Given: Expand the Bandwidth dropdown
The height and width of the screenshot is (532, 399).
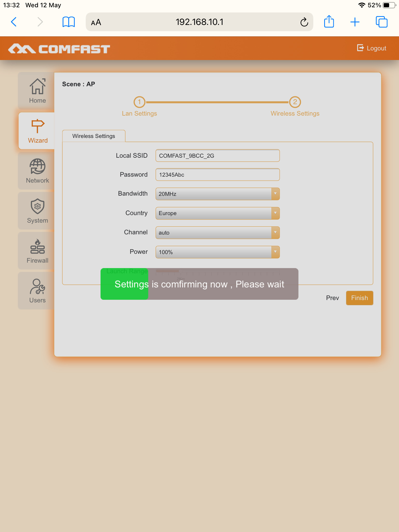Looking at the screenshot, I should [x=217, y=194].
